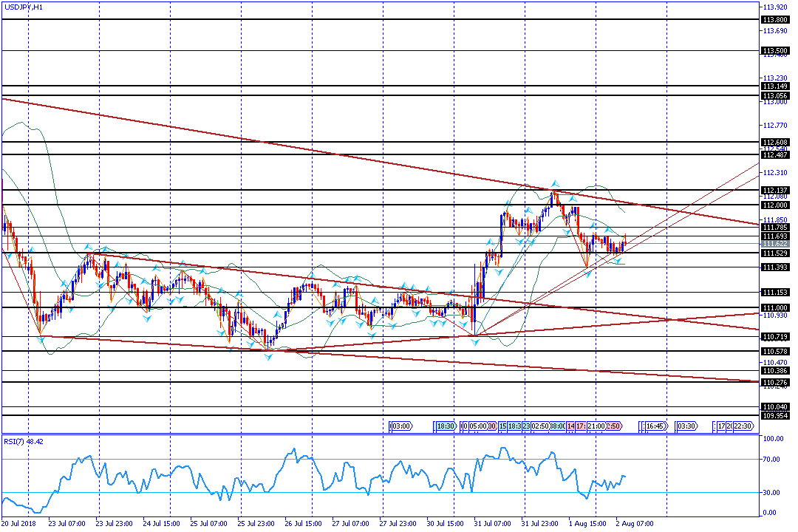This screenshot has width=798, height=532.
Task: Click the 70.00 RSI overbought scale value
Action: coord(772,459)
